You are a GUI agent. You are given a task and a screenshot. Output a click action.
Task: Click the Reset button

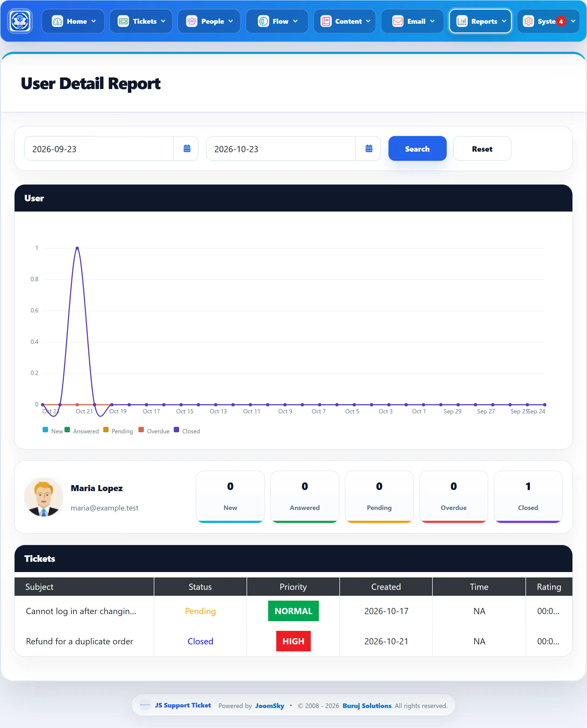[x=482, y=148]
